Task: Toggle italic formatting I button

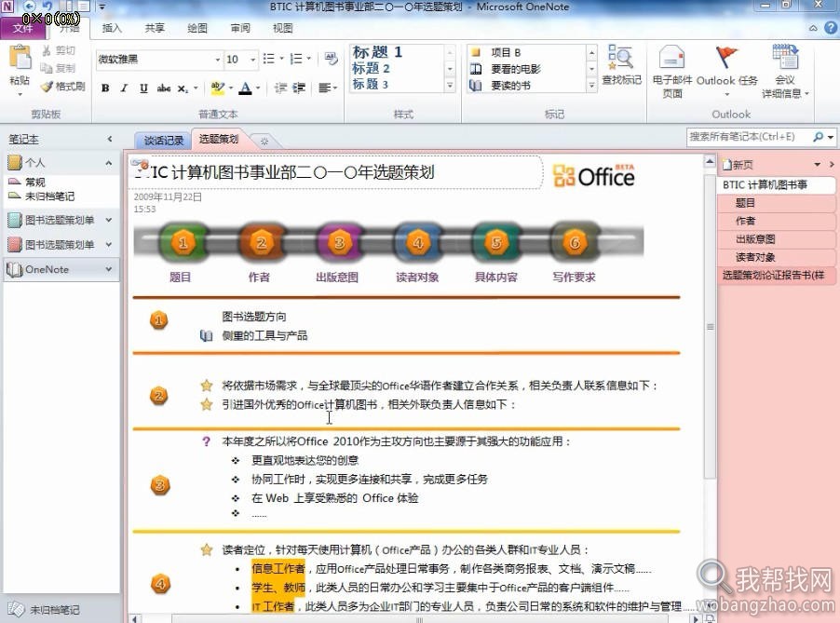Action: (124, 88)
